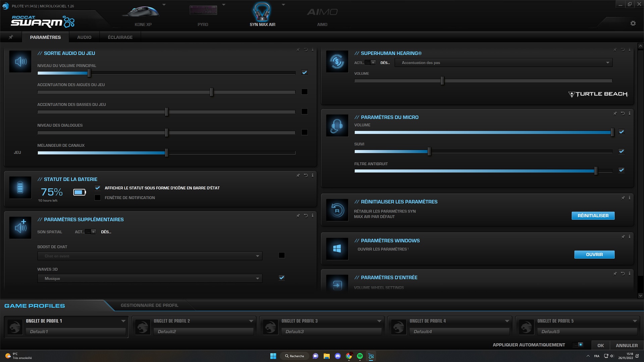Open Spotify from the taskbar
The image size is (644, 362).
click(360, 356)
